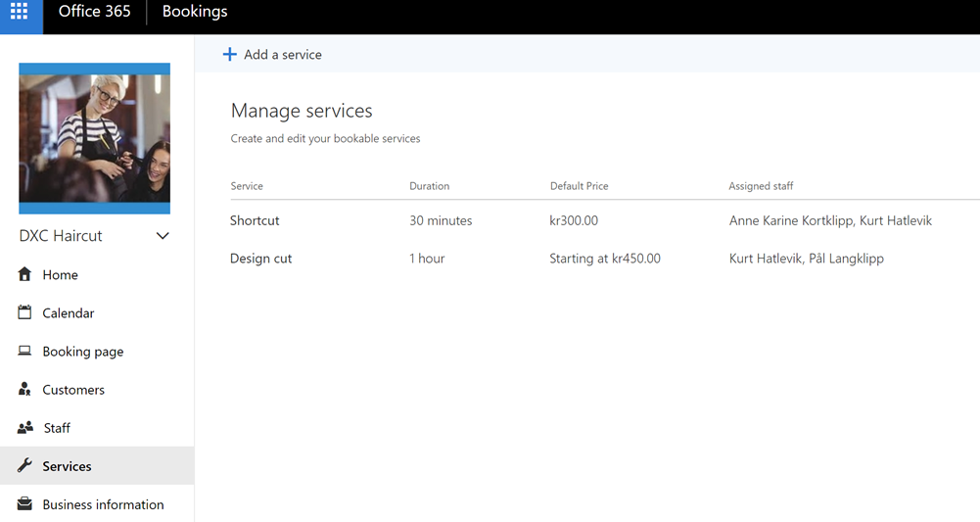The width and height of the screenshot is (980, 522).
Task: Click the Booking page laptop icon
Action: tap(25, 351)
